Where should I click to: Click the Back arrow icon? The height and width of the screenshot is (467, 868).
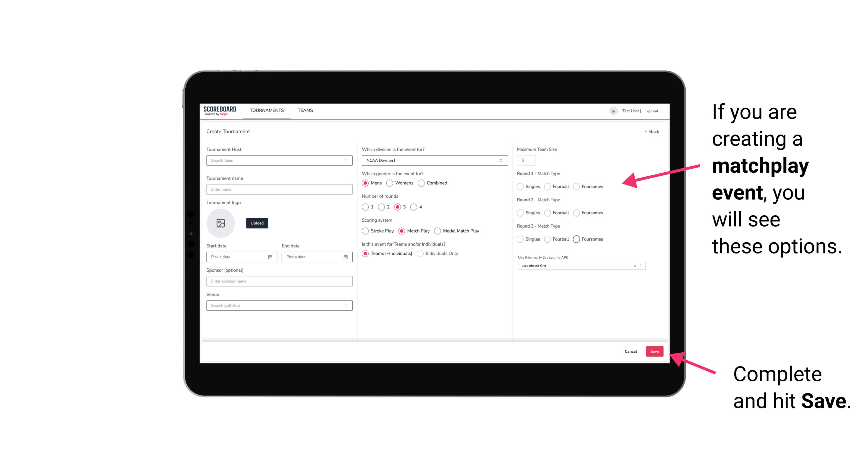[x=645, y=131]
